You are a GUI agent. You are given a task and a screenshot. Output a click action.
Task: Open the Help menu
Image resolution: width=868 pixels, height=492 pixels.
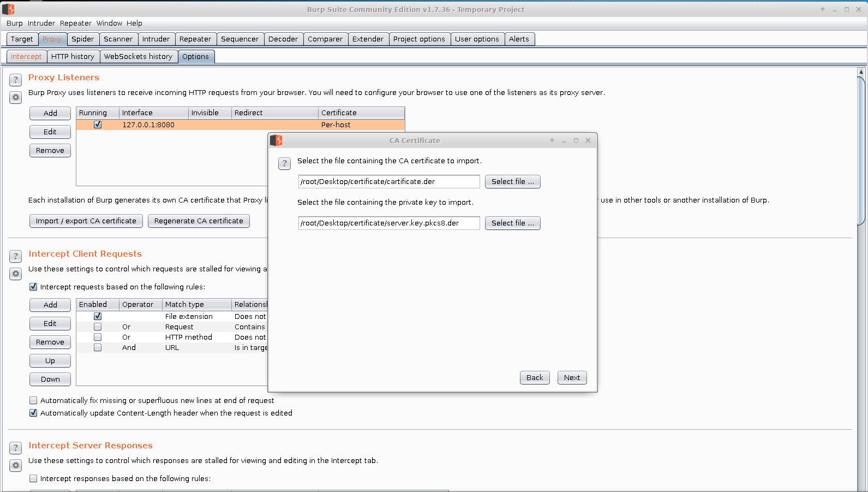coord(134,23)
